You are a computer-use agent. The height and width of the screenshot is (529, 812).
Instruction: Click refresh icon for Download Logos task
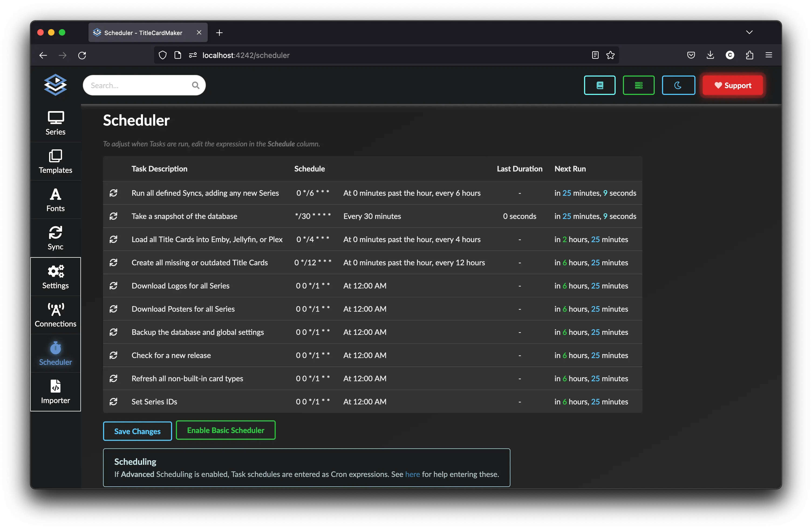pyautogui.click(x=113, y=286)
